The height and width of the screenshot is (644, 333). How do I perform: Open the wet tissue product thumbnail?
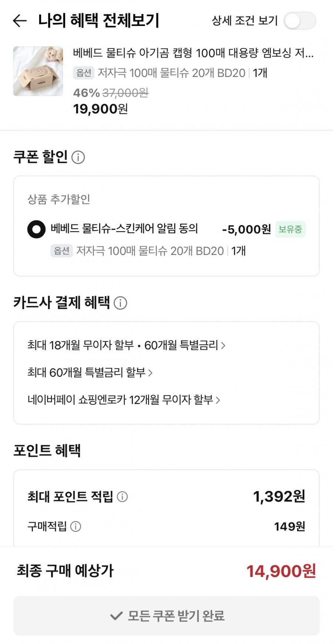38,71
